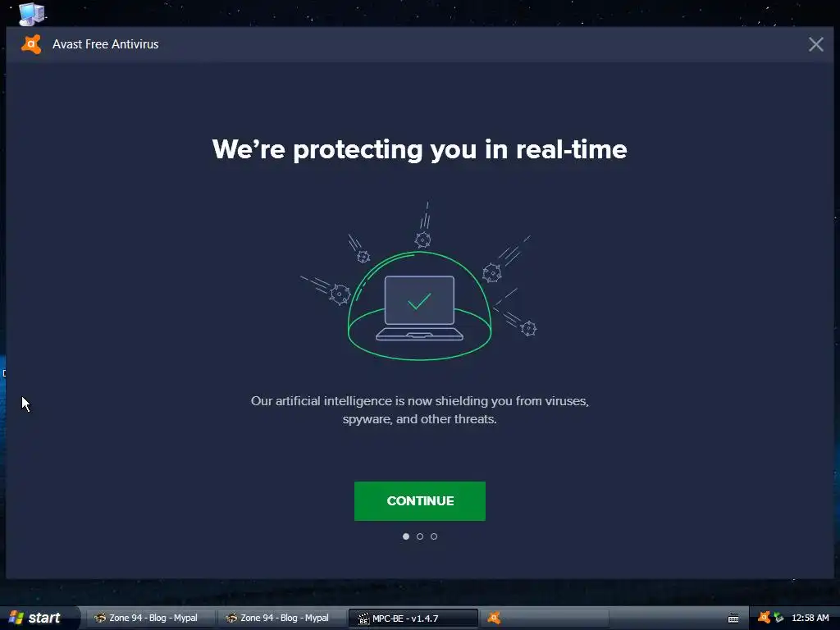The width and height of the screenshot is (840, 630).
Task: Click the taskbar clock showing 12:58 AM
Action: pos(810,618)
